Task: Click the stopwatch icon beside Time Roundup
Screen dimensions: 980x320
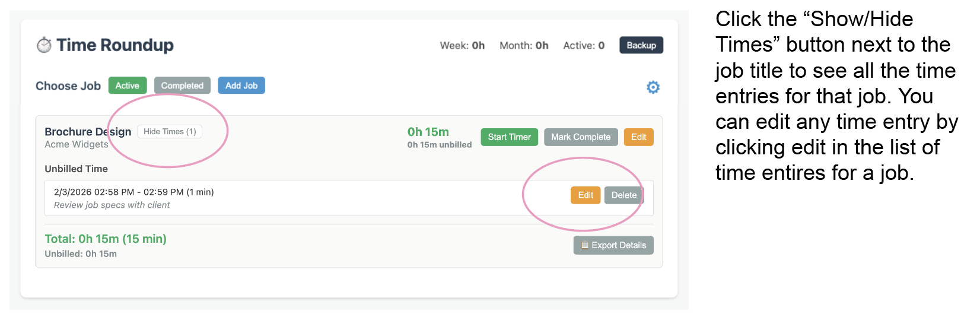Action: click(44, 45)
